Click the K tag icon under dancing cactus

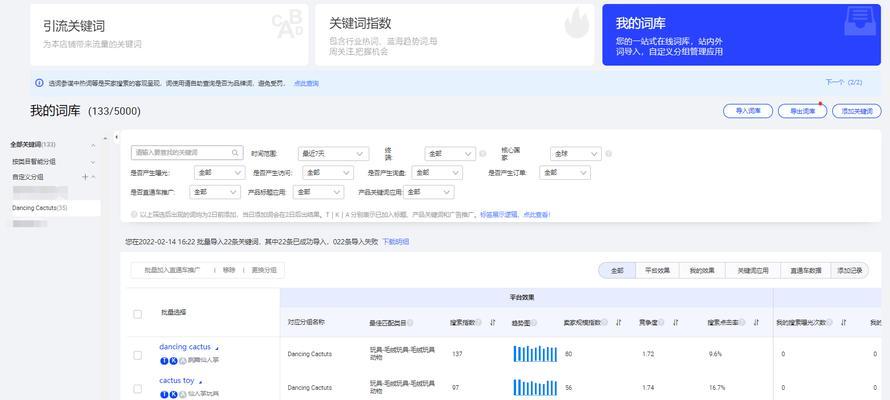[x=173, y=360]
